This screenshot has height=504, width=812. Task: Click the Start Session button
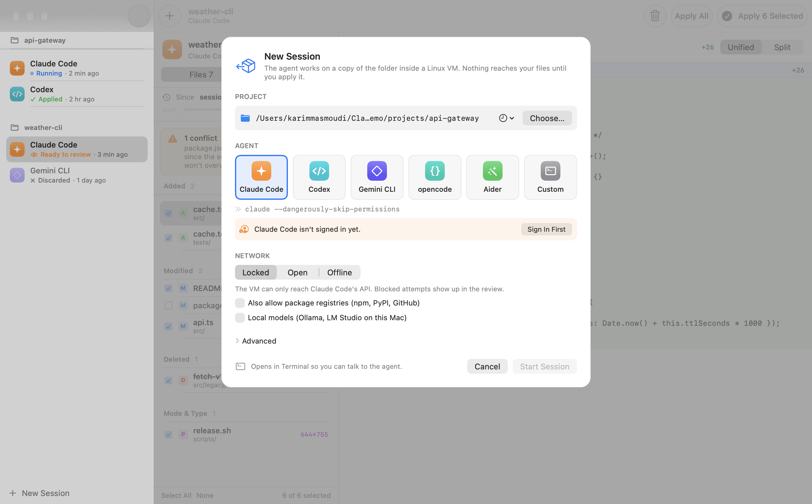(544, 366)
